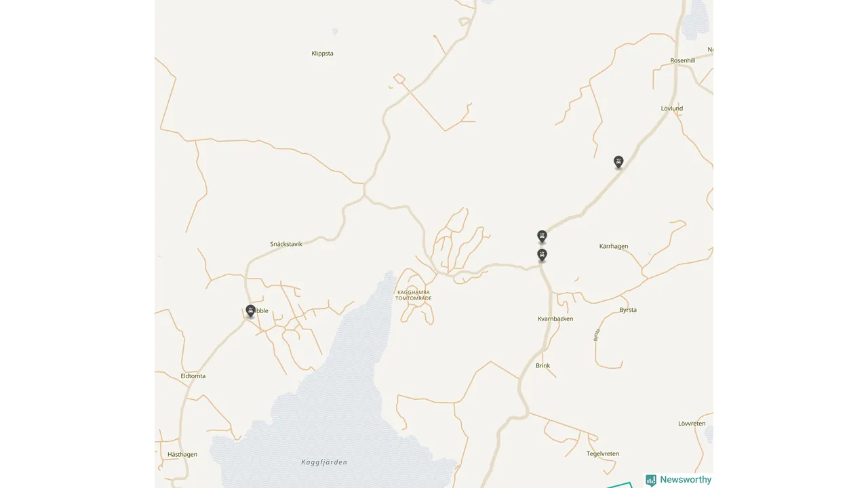868x488 pixels.
Task: Select the Kagghamra Tomtområde label
Action: (x=414, y=296)
